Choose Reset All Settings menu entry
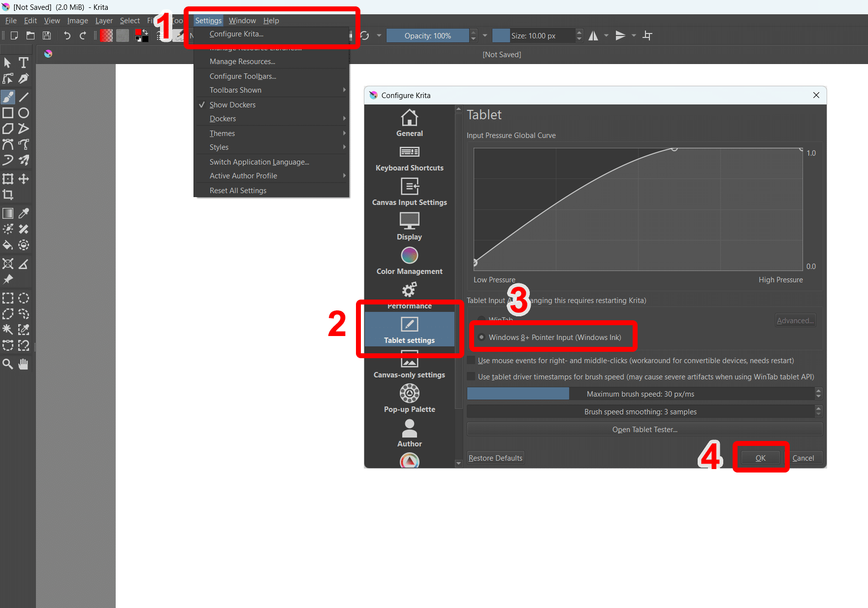 [x=238, y=191]
